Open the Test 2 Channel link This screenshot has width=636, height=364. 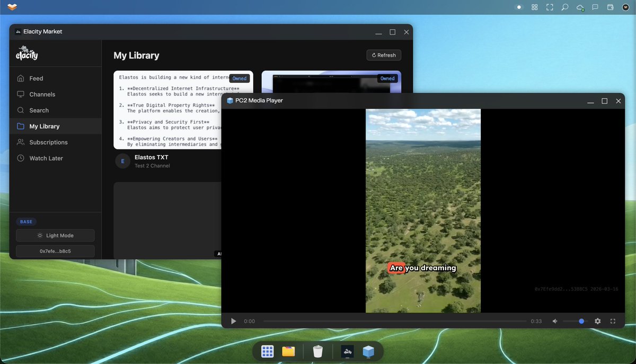pyautogui.click(x=152, y=166)
